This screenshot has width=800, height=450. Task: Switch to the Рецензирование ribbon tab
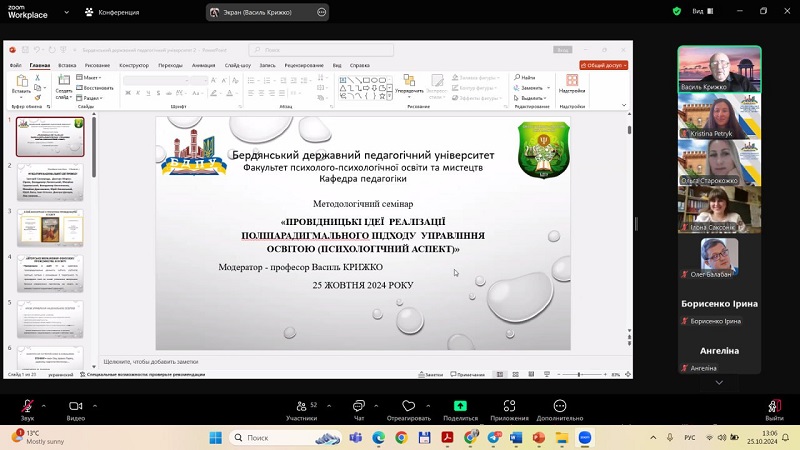304,65
